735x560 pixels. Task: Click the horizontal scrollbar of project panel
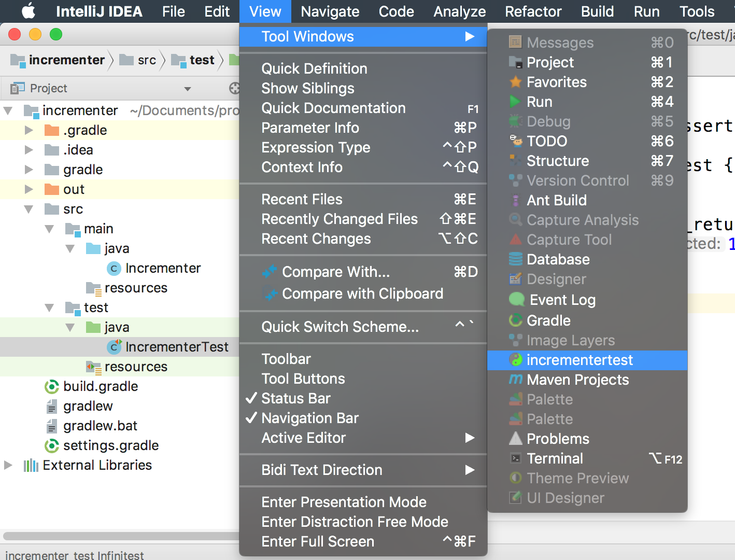(x=121, y=536)
